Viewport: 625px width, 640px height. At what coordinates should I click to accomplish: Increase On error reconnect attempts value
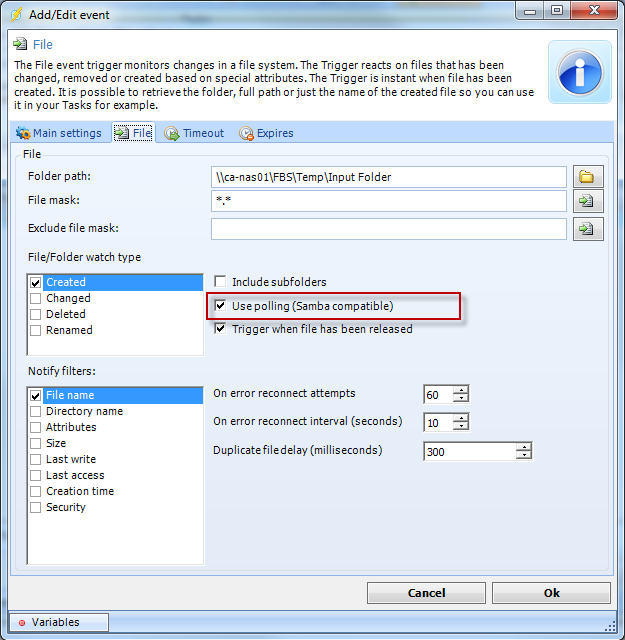coord(460,390)
